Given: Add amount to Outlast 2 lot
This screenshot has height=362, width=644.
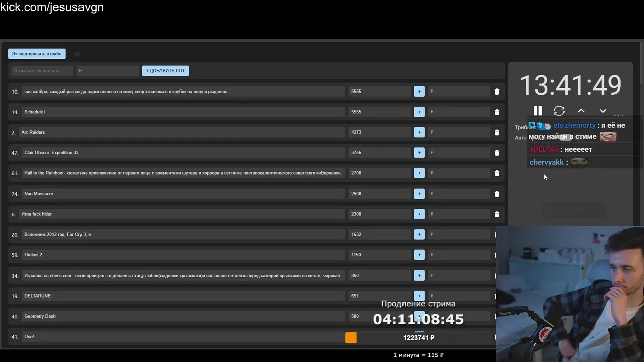Looking at the screenshot, I should tap(419, 255).
